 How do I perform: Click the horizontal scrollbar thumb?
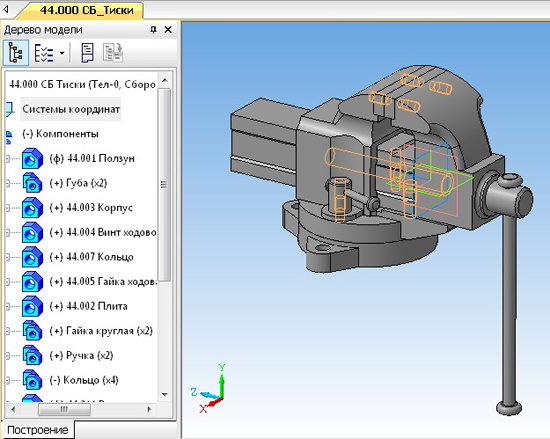tap(64, 409)
